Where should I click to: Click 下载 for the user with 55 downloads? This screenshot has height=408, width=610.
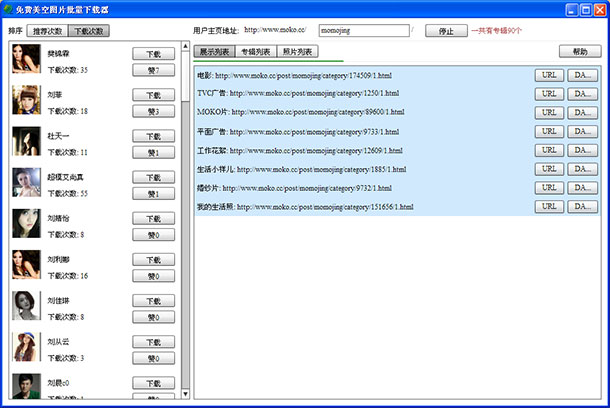[153, 177]
